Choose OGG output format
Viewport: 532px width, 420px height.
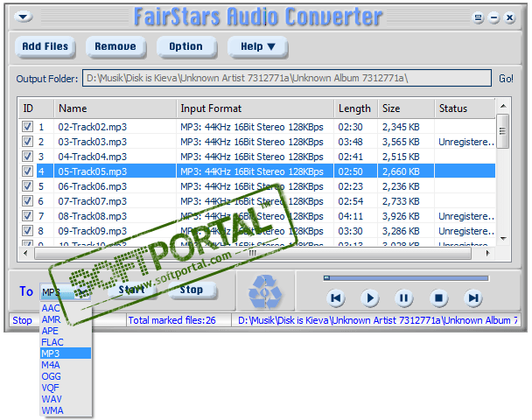pos(66,376)
